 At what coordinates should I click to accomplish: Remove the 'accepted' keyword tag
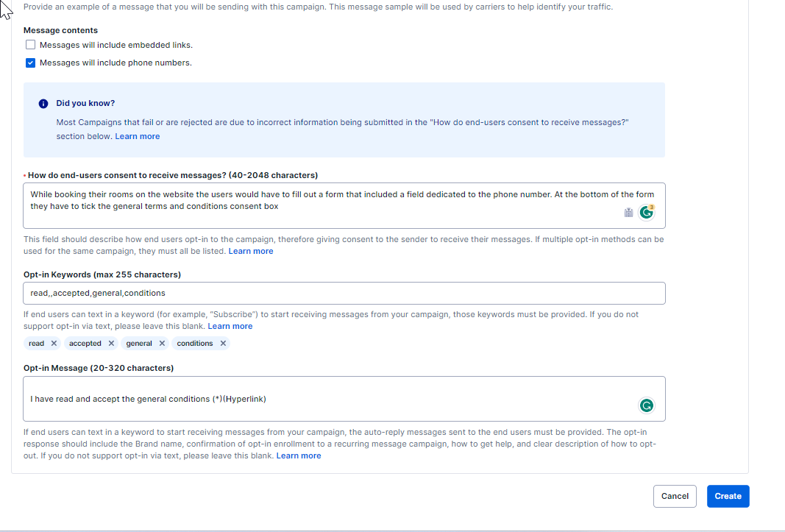point(111,344)
